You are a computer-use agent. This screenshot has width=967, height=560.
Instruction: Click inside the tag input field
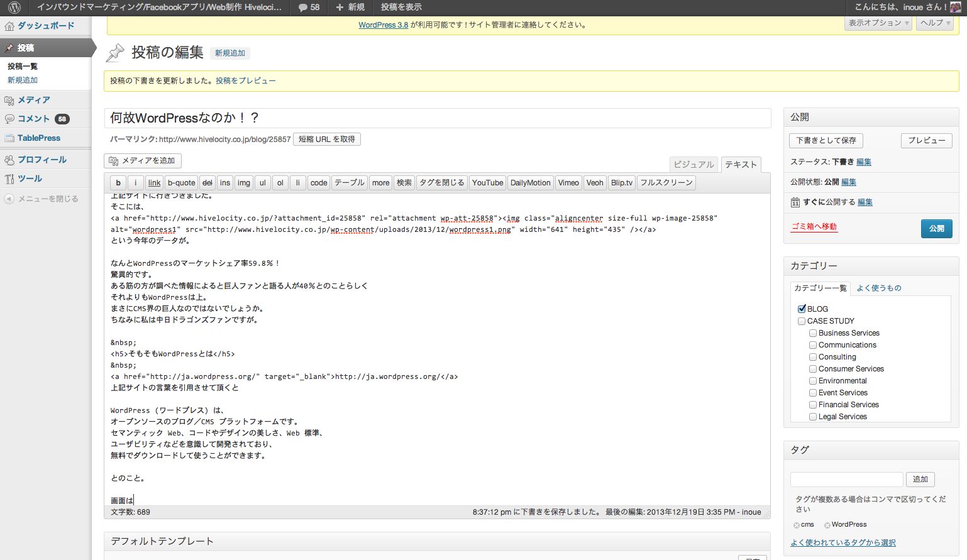coord(846,479)
